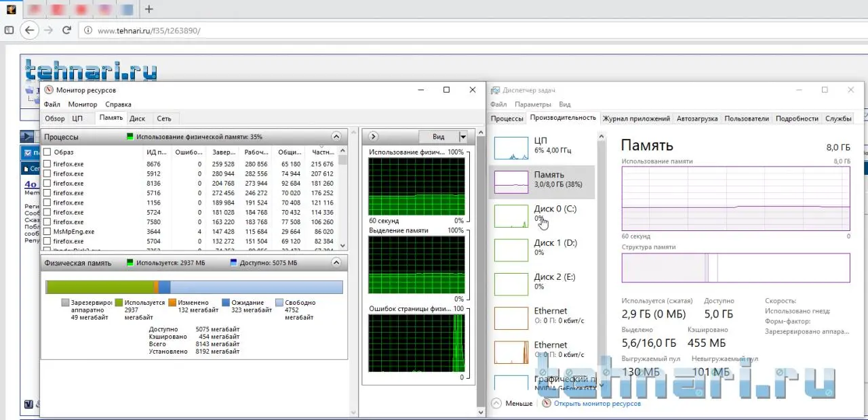Sort by Заверш... commit column header
Viewport: 868px width, 420px height.
(x=224, y=152)
